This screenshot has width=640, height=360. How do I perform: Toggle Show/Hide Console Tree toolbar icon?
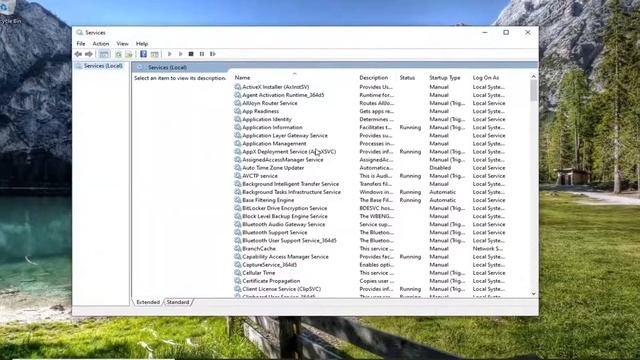point(104,54)
